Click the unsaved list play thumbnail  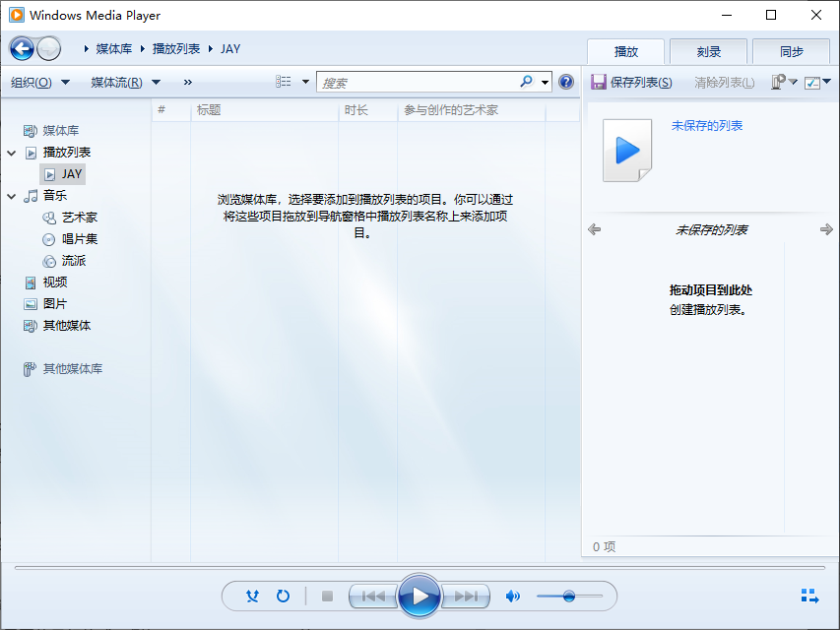coord(627,151)
